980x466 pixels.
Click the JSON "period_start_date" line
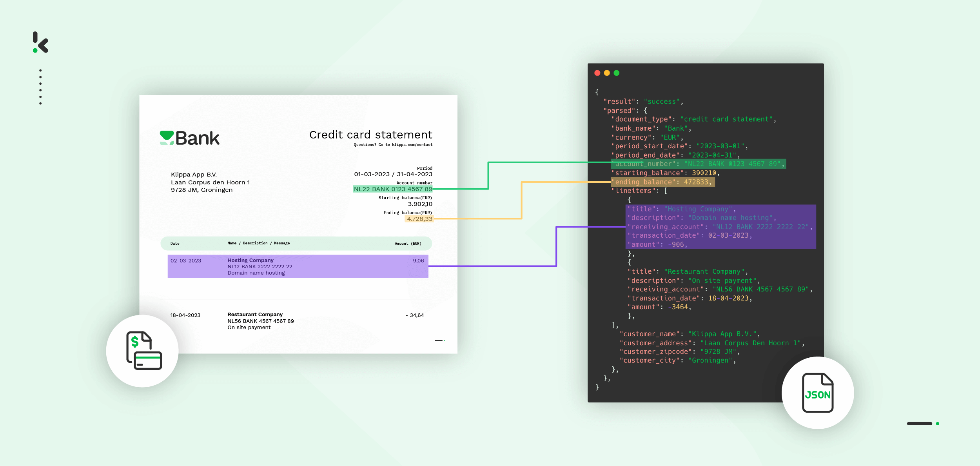click(680, 146)
